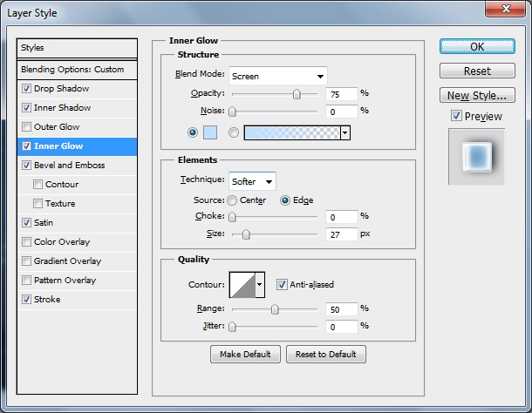Open the Blend Mode Screen dropdown

click(278, 76)
